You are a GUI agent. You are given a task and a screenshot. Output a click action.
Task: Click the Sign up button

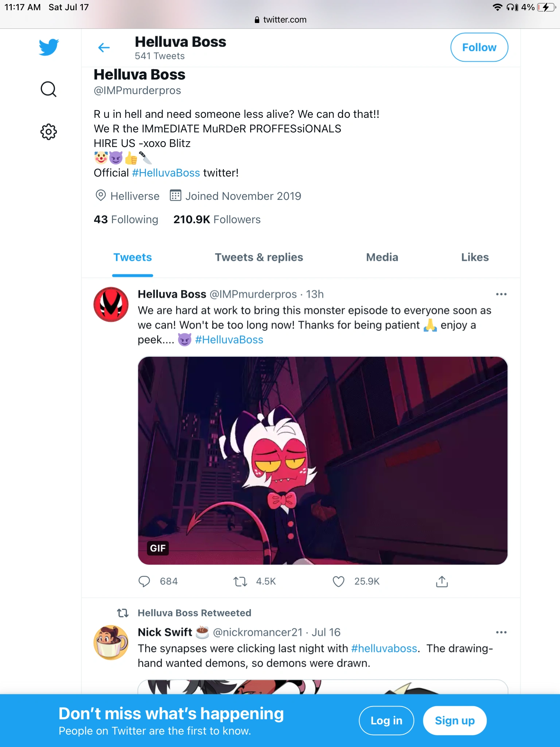455,720
